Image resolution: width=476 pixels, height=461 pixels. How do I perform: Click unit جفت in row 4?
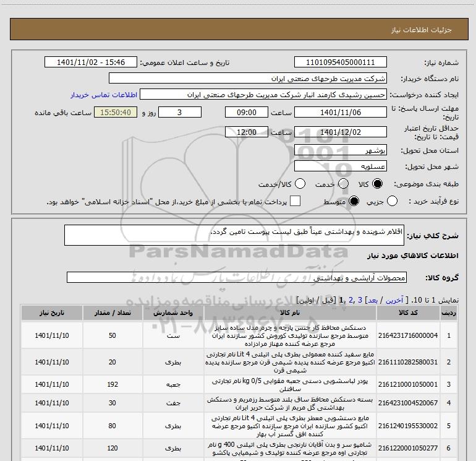pyautogui.click(x=173, y=403)
